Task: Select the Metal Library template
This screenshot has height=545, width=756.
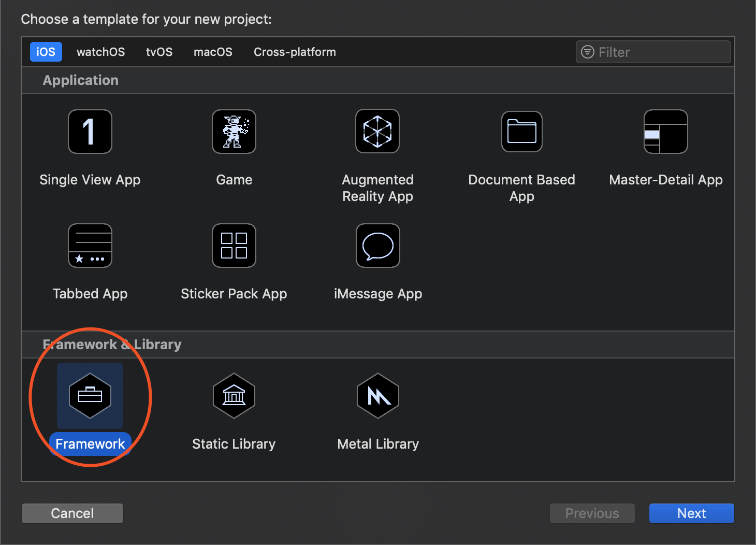Action: (x=377, y=396)
